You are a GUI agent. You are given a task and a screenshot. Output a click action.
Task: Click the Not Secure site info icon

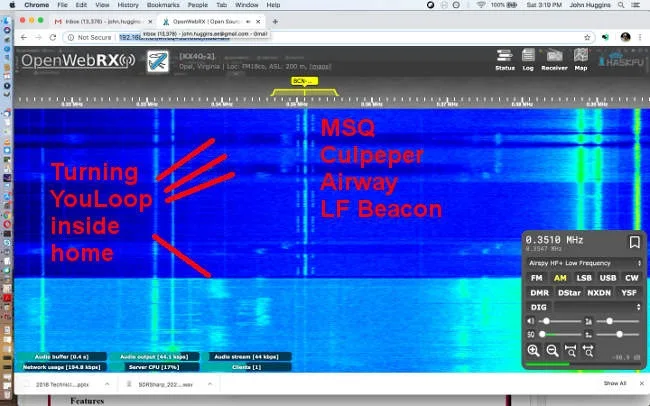pyautogui.click(x=71, y=37)
